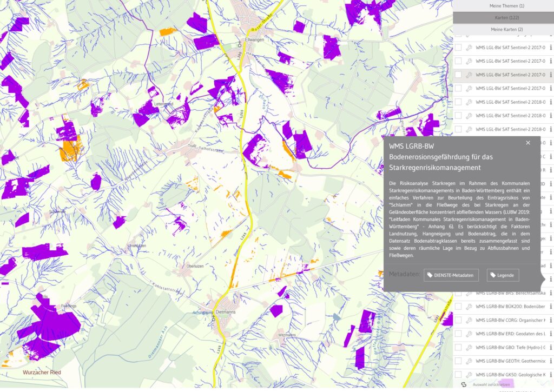Tick the checkbox for ERD layer

(x=458, y=334)
